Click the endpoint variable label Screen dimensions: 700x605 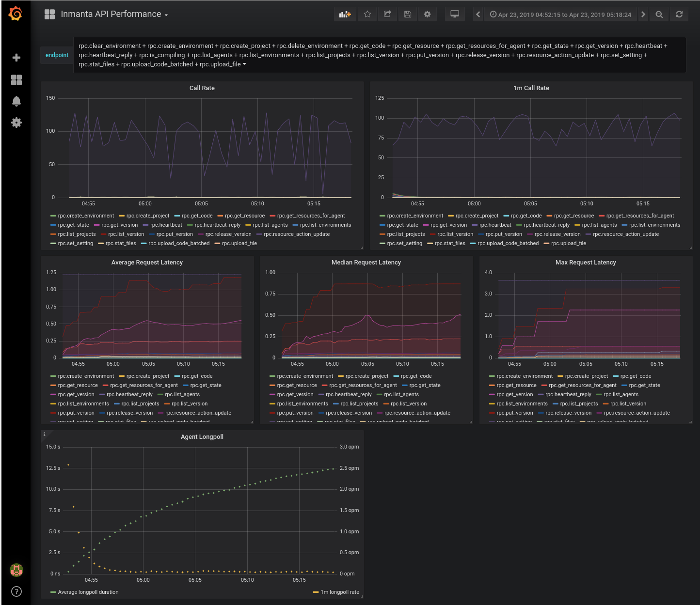(x=57, y=55)
